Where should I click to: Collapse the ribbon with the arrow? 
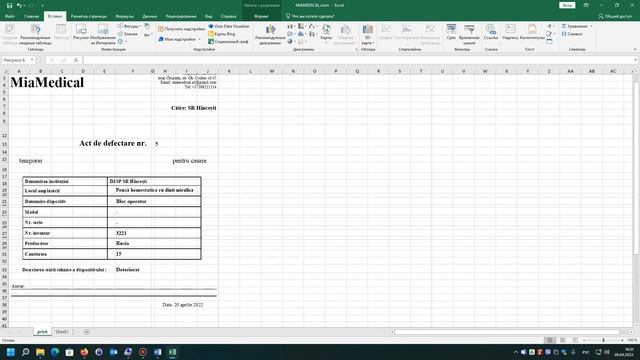pyautogui.click(x=635, y=49)
